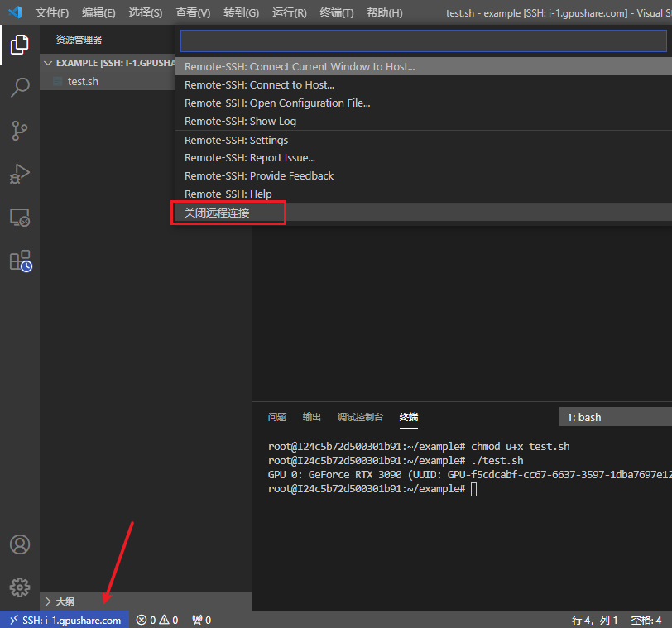Select Remote-SSH: Connect to Host
This screenshot has width=672, height=628.
point(424,85)
